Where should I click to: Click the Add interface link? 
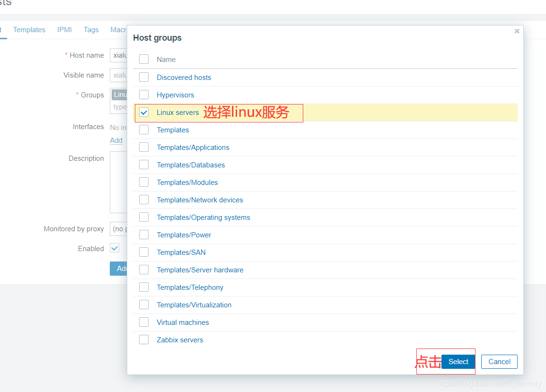[x=116, y=140]
